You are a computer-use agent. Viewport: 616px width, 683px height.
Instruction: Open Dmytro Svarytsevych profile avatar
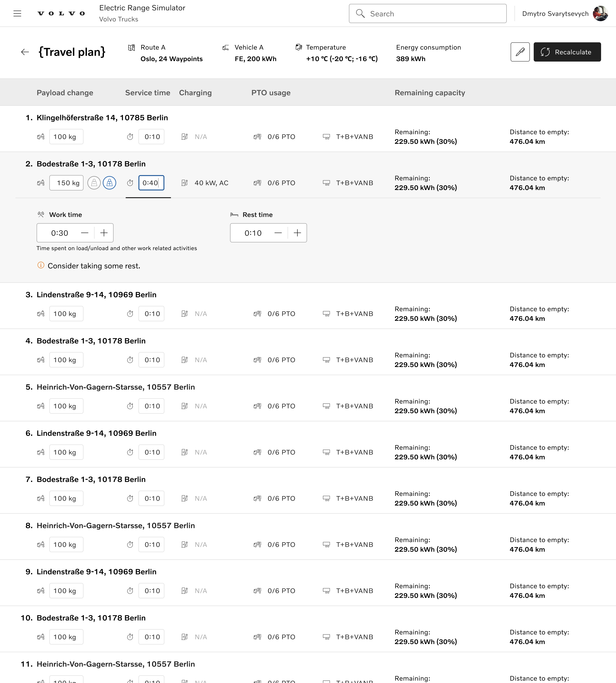coord(600,13)
